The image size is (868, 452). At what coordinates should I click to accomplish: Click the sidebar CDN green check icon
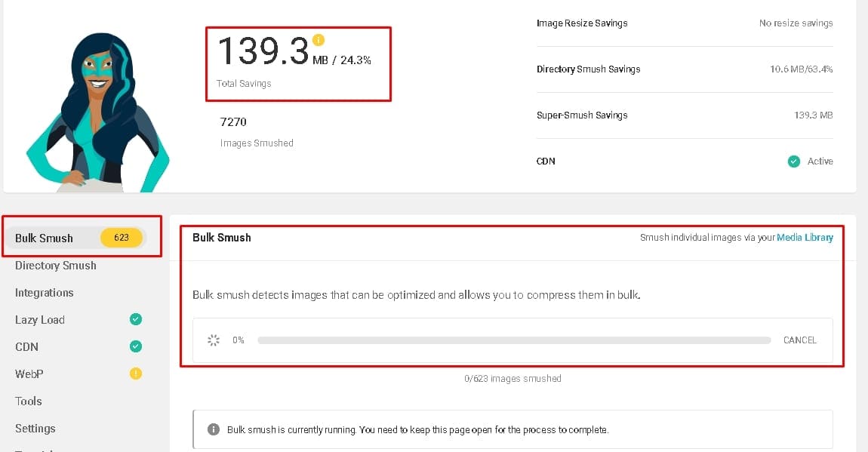click(x=136, y=346)
